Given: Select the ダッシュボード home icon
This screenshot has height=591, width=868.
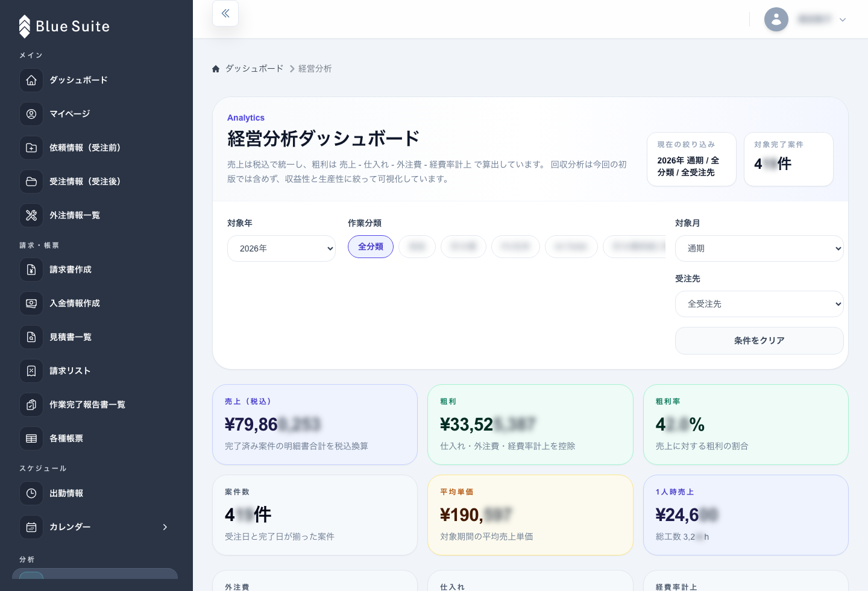Looking at the screenshot, I should [31, 80].
